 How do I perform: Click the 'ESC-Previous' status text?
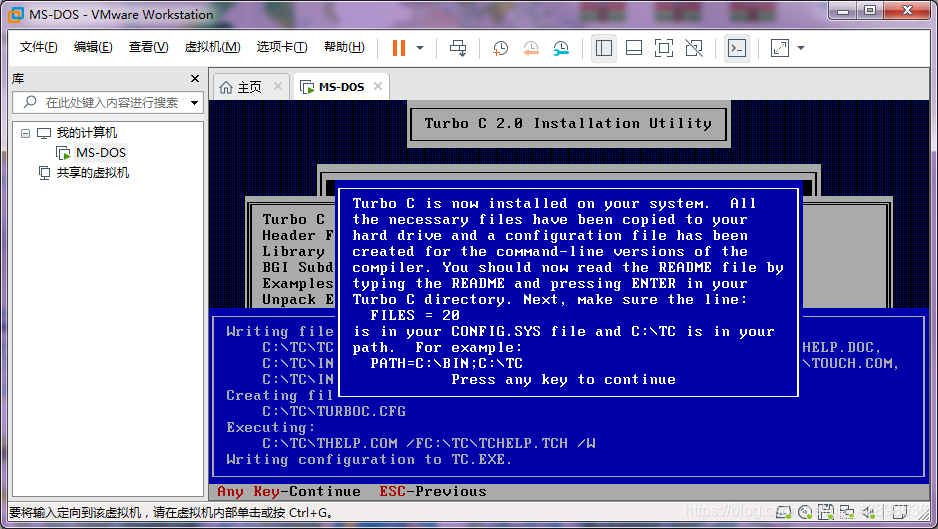point(433,492)
